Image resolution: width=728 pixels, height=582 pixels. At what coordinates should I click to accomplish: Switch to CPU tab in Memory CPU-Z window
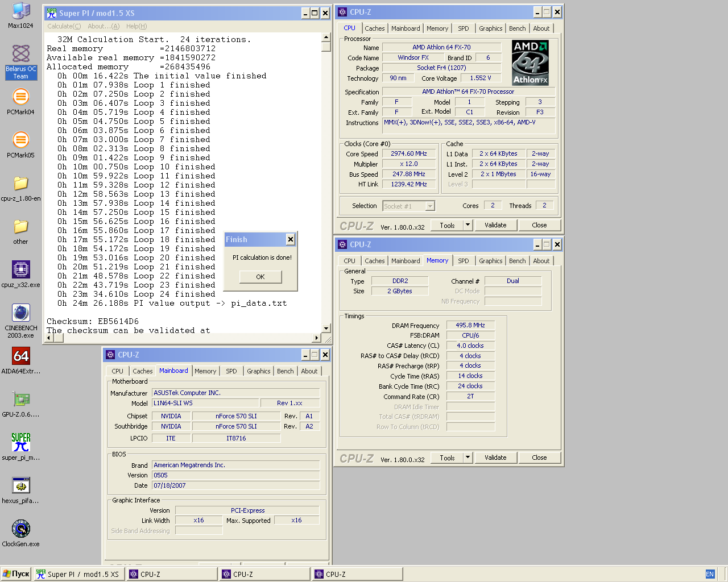(x=350, y=261)
